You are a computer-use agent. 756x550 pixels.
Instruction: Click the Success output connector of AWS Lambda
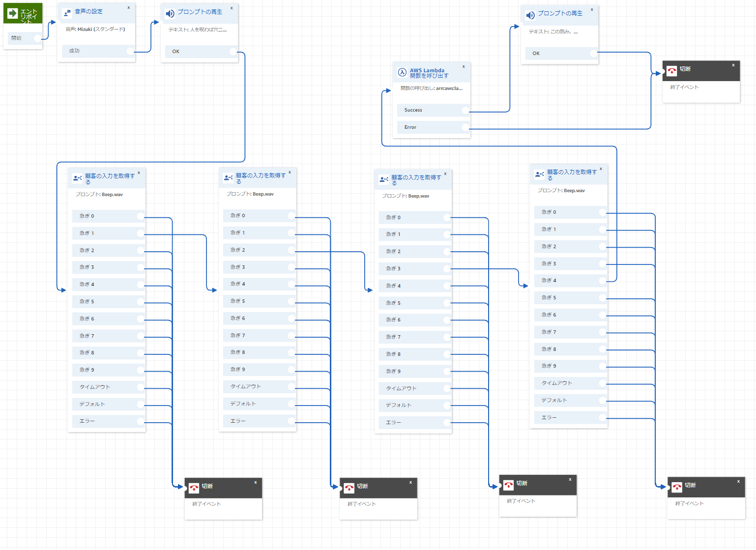tap(465, 110)
